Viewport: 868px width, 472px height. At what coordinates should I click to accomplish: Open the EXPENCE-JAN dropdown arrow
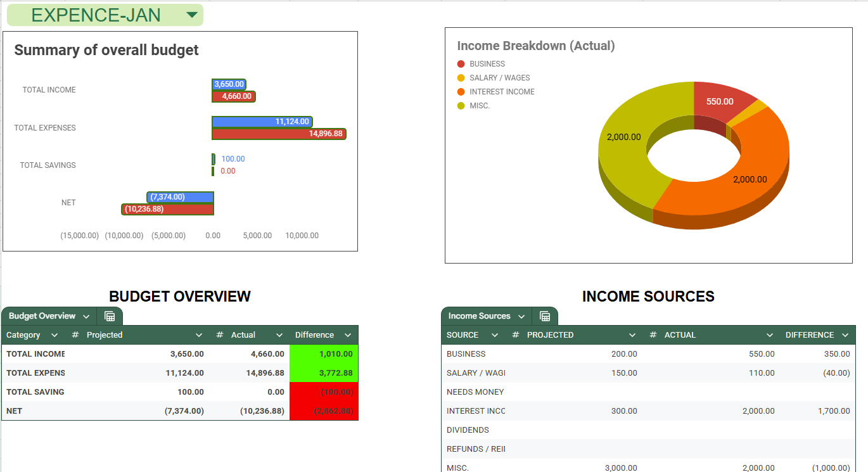coord(191,15)
